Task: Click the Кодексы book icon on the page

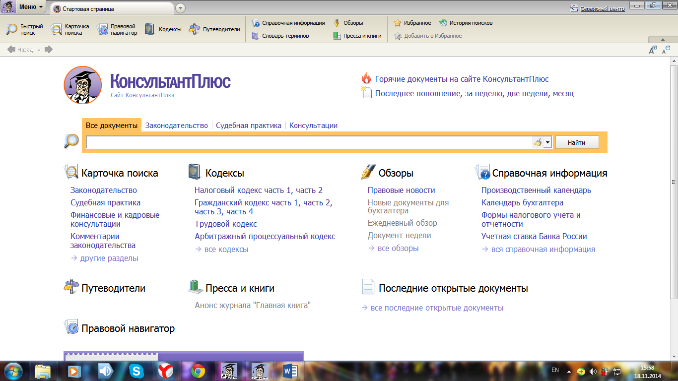Action: click(195, 172)
